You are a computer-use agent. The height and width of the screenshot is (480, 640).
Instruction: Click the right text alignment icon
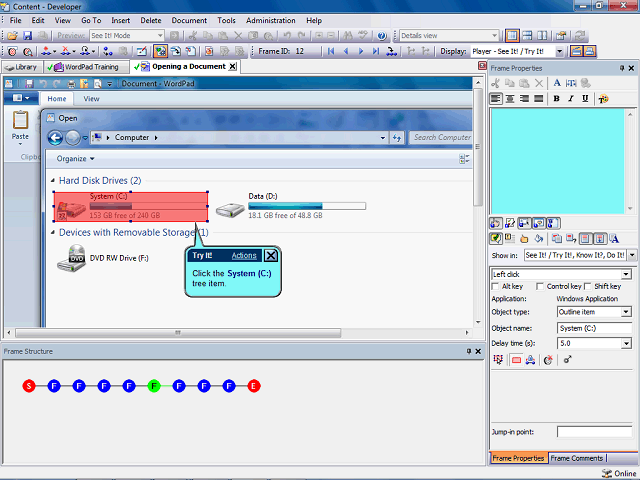(524, 98)
